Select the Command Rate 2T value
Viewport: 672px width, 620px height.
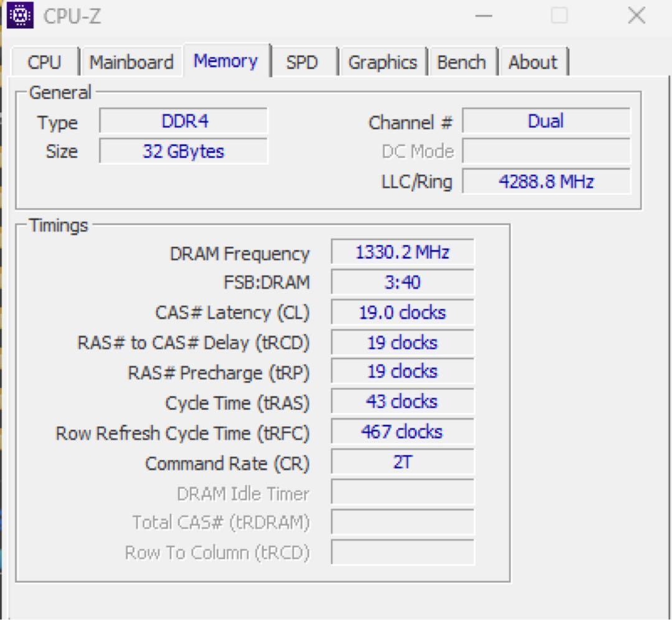403,461
